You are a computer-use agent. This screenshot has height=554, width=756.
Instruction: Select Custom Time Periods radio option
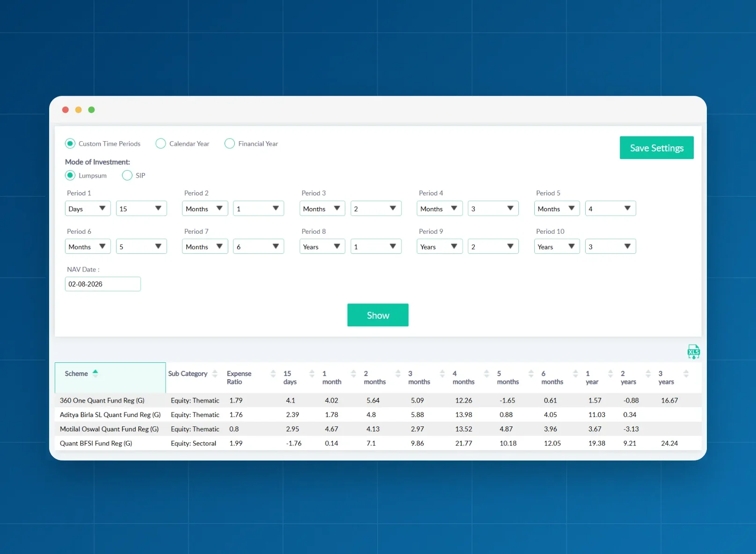tap(70, 144)
